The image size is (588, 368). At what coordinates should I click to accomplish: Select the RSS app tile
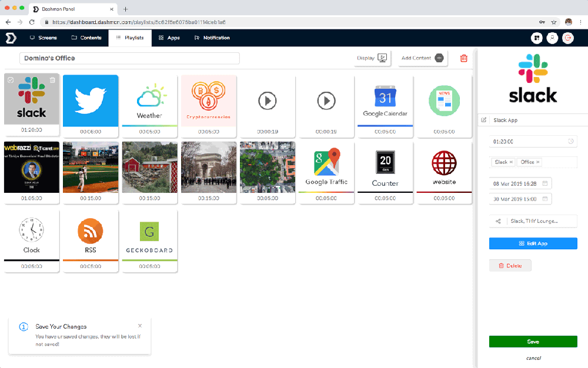point(91,240)
